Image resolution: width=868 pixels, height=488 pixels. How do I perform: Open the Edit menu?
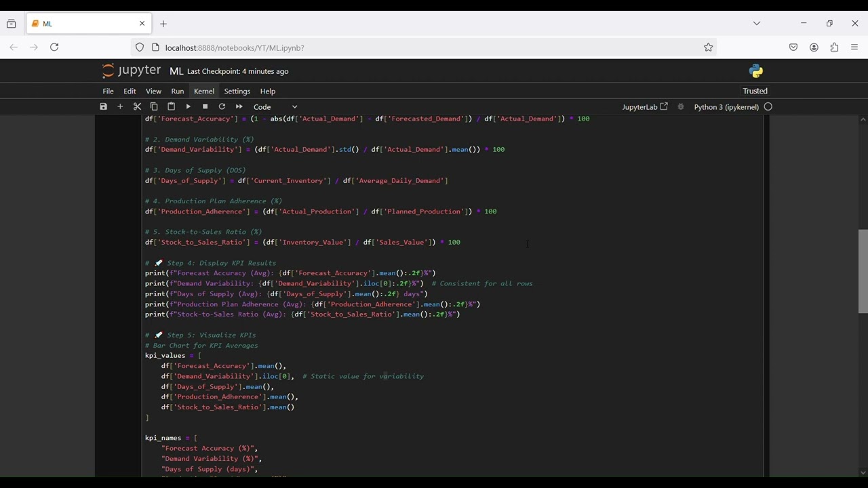click(130, 91)
